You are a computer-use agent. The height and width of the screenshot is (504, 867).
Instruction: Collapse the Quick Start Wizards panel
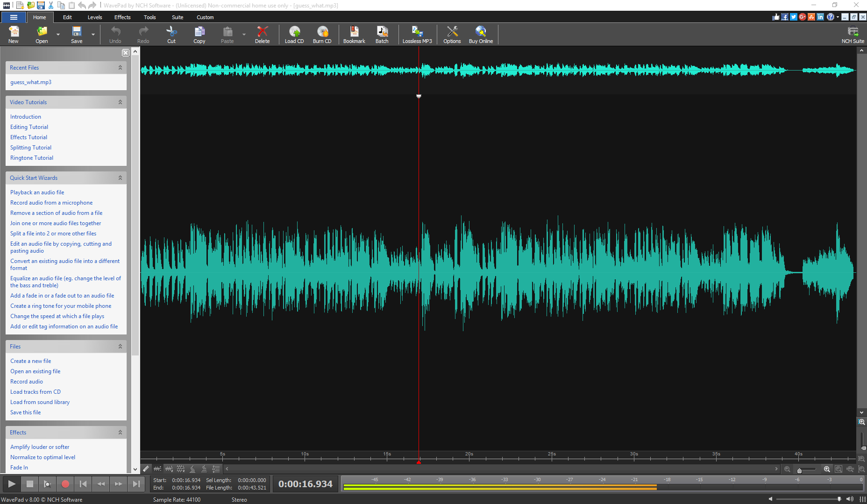click(120, 178)
